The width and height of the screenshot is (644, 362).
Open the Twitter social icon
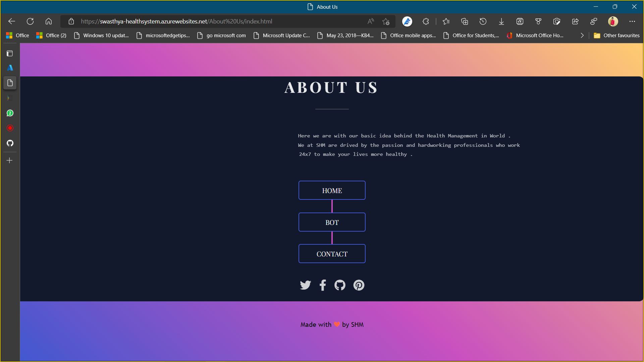(x=305, y=285)
